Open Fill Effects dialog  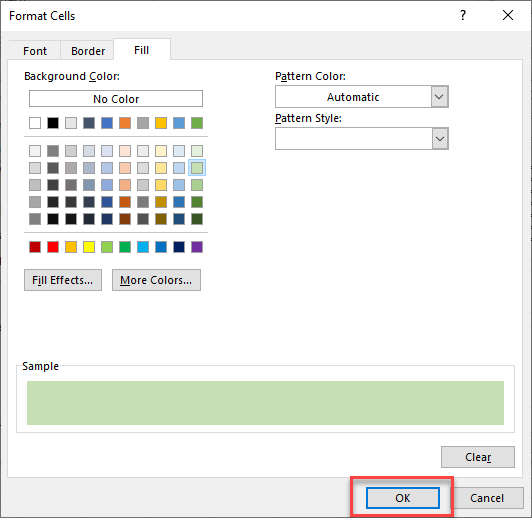pyautogui.click(x=63, y=280)
